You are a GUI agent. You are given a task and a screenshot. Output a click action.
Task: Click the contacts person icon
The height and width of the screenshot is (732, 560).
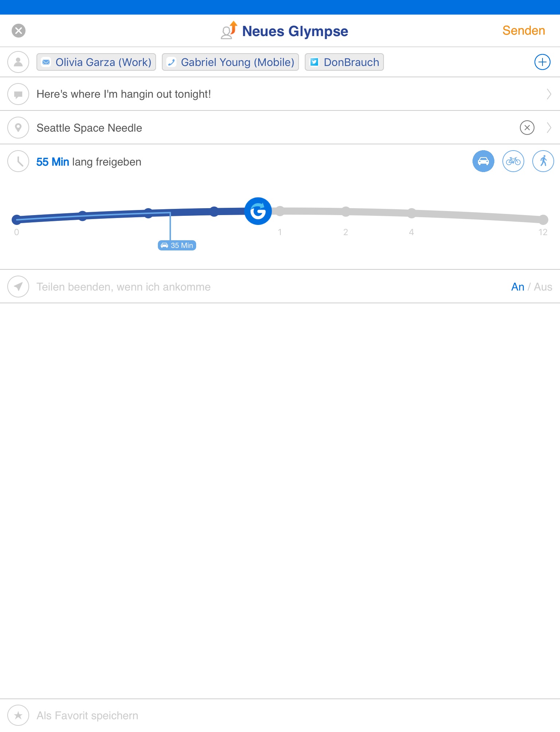pos(18,62)
